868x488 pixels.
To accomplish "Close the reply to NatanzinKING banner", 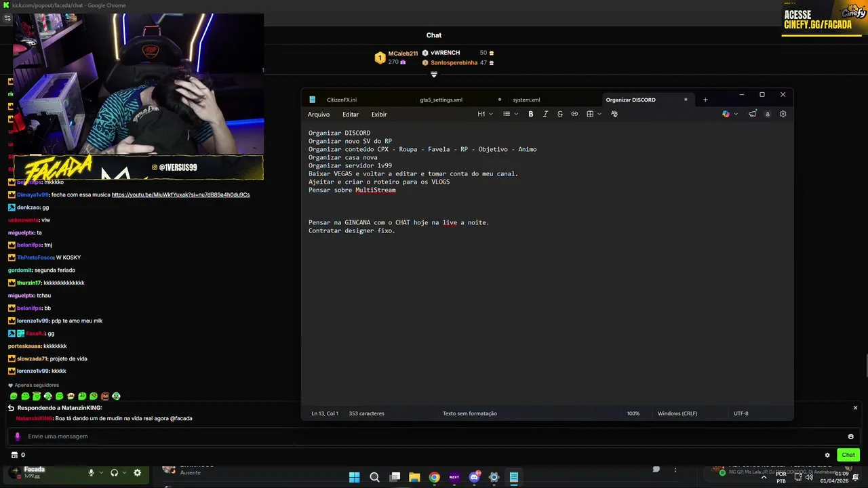I will 855,408.
